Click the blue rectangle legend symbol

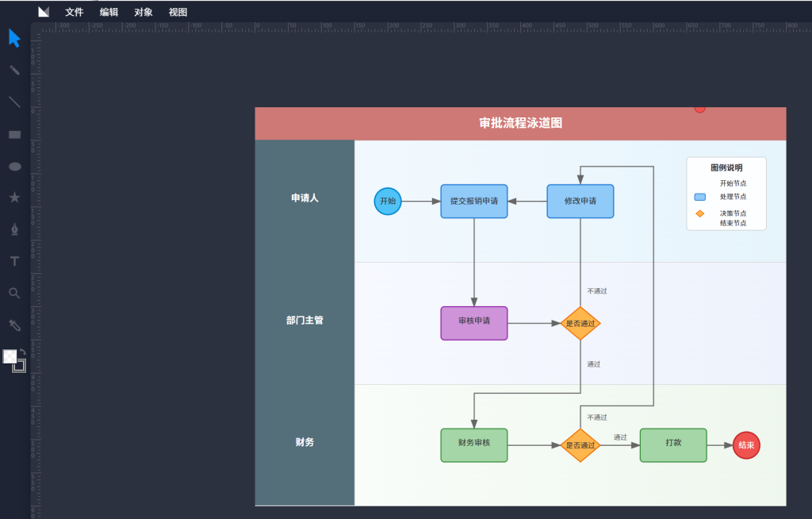point(699,197)
